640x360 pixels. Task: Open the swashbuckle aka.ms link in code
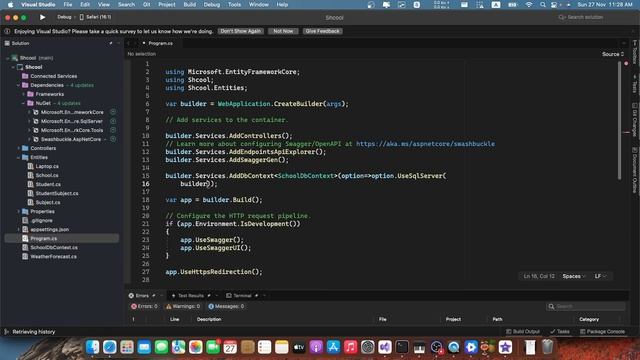(x=425, y=144)
